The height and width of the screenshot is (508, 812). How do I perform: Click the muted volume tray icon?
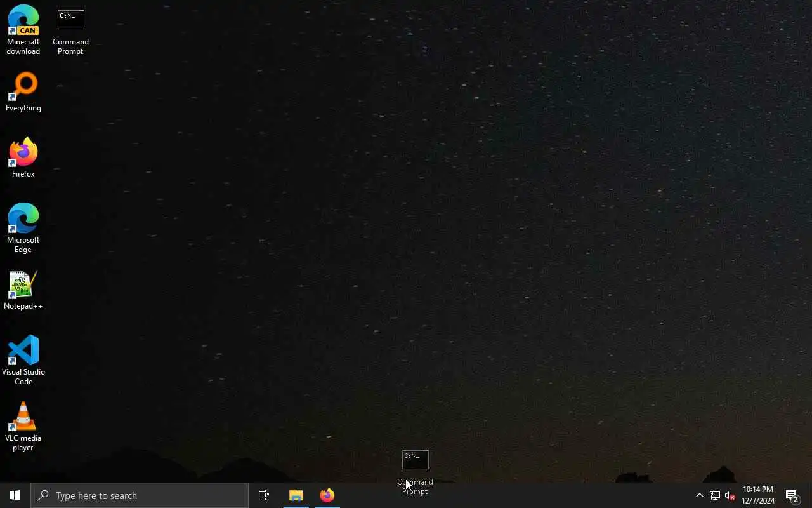pos(730,495)
